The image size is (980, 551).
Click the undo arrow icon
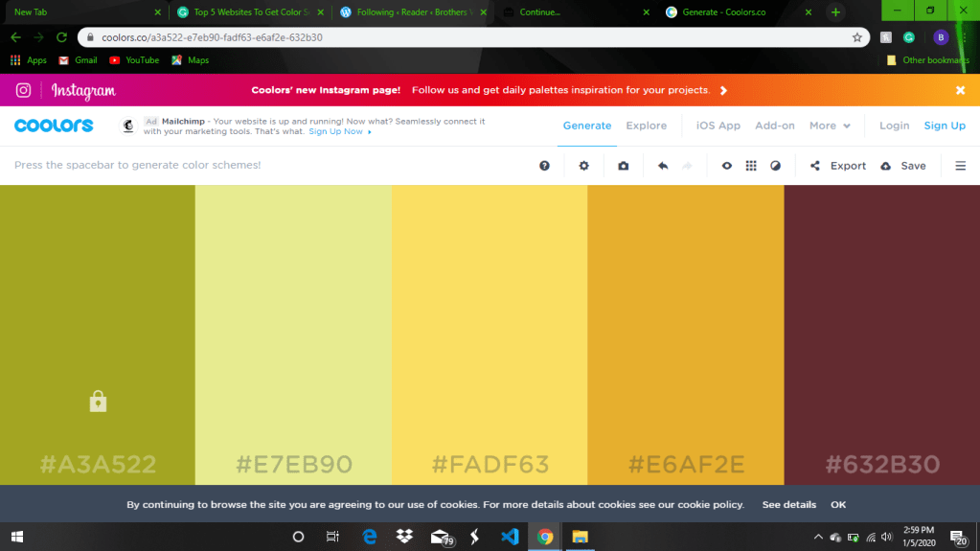coord(663,166)
